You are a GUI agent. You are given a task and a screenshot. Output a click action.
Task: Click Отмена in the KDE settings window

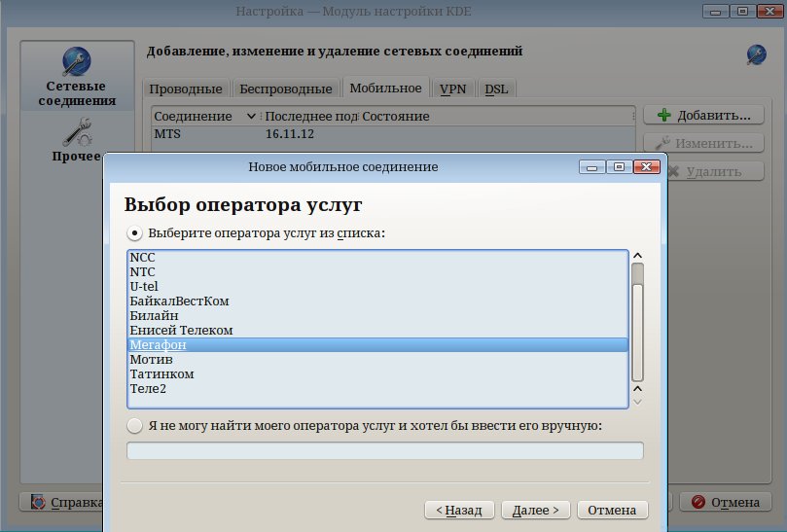point(726,502)
